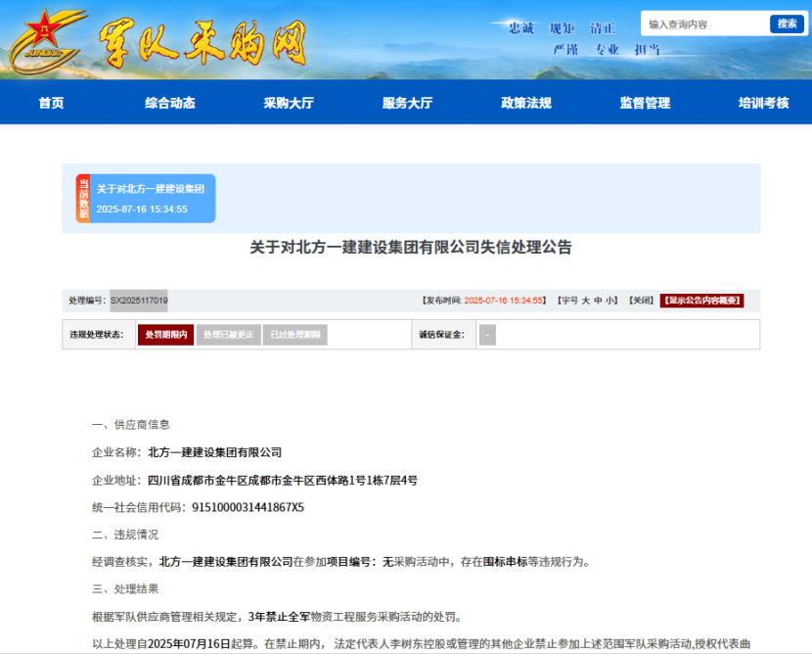812x654 pixels.
Task: Set font size to 中
Action: pos(598,301)
